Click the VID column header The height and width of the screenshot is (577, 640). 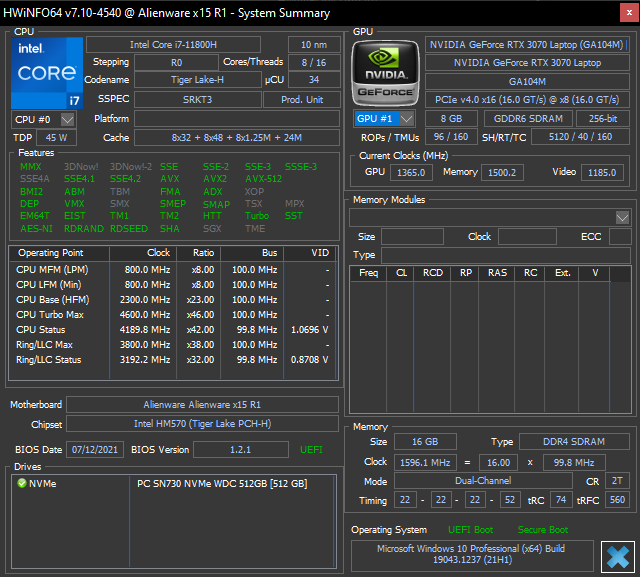[x=319, y=253]
